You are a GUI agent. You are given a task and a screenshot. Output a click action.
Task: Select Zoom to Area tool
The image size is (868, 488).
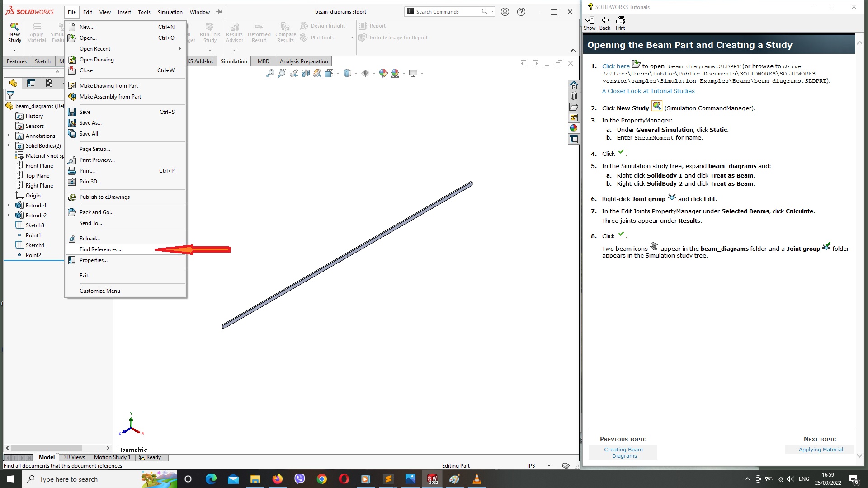[282, 73]
